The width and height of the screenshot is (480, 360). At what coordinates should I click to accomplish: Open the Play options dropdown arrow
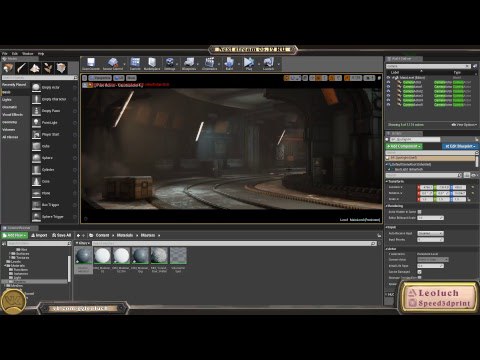tap(259, 63)
